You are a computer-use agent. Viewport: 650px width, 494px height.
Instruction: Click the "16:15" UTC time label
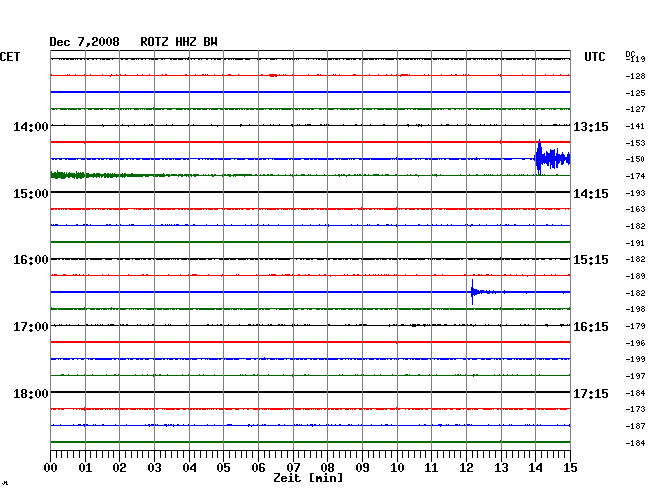pyautogui.click(x=591, y=327)
